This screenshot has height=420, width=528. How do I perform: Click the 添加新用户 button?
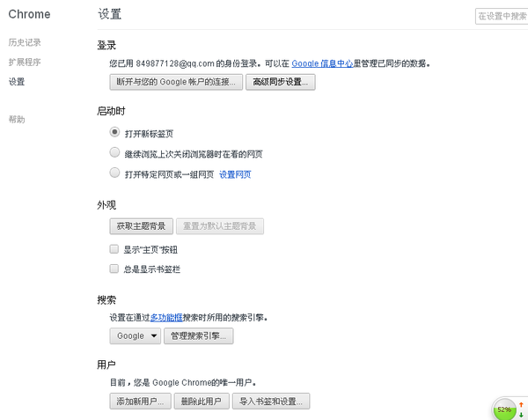tap(141, 402)
